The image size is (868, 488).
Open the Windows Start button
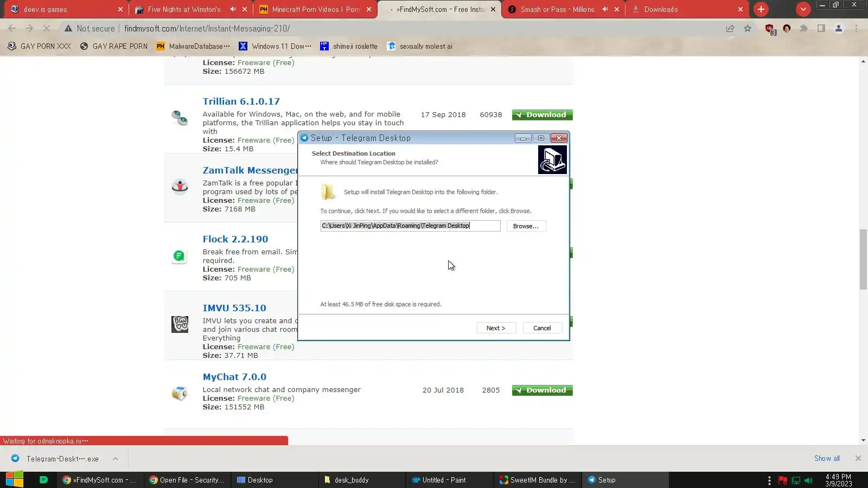(x=15, y=480)
